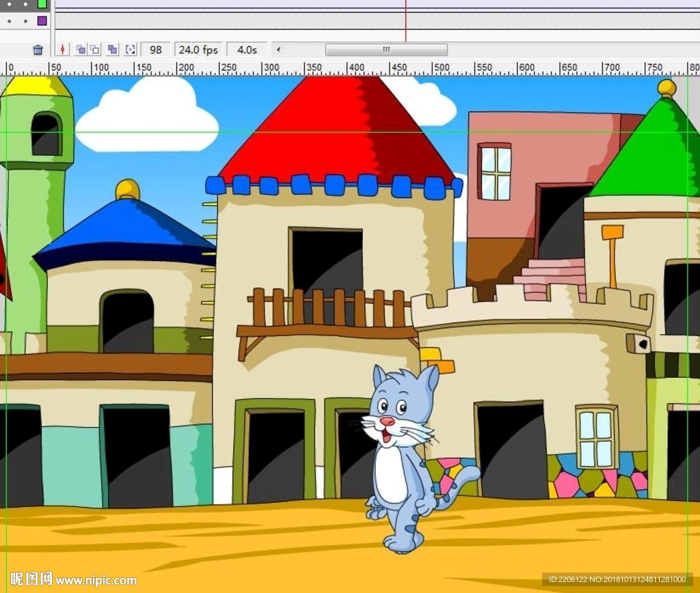Enable the Onion Skin button
Image resolution: width=700 pixels, height=593 pixels.
[81, 50]
